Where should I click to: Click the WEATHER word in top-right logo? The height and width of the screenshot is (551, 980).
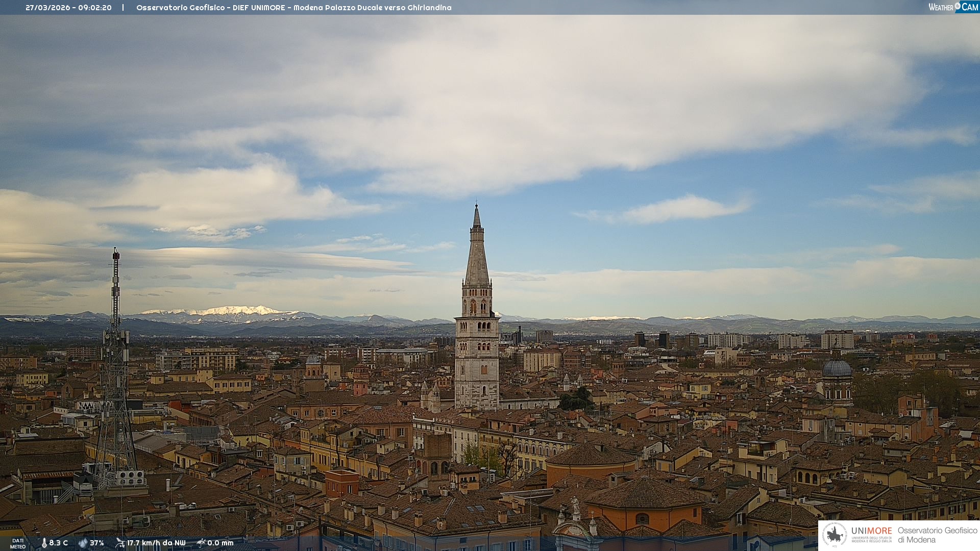pos(941,7)
